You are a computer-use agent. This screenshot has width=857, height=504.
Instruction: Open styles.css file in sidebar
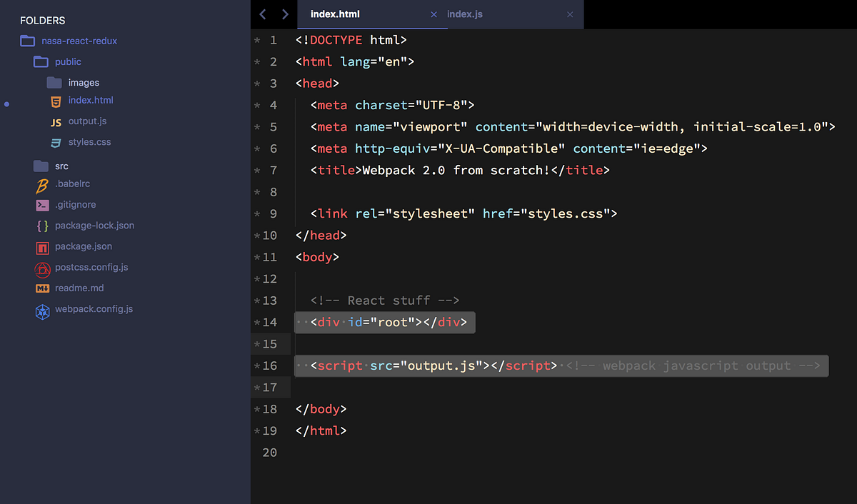tap(90, 142)
